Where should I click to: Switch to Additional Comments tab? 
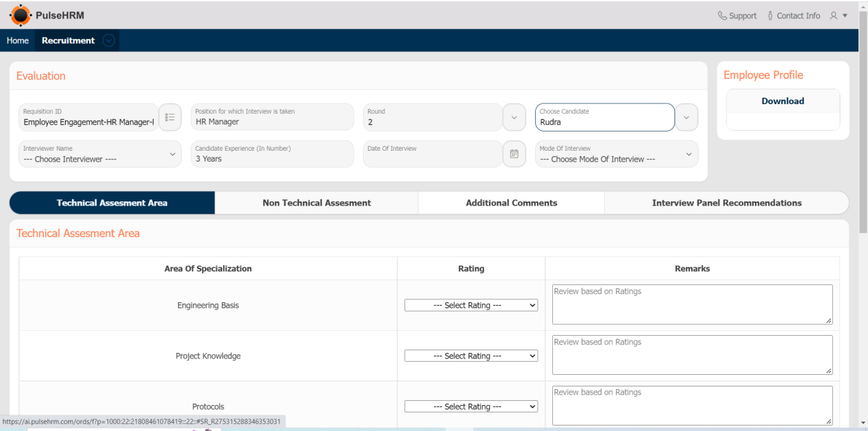[511, 203]
